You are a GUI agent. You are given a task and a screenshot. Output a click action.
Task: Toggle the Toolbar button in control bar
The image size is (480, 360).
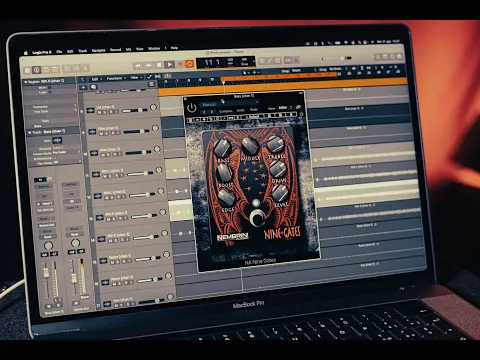point(55,69)
